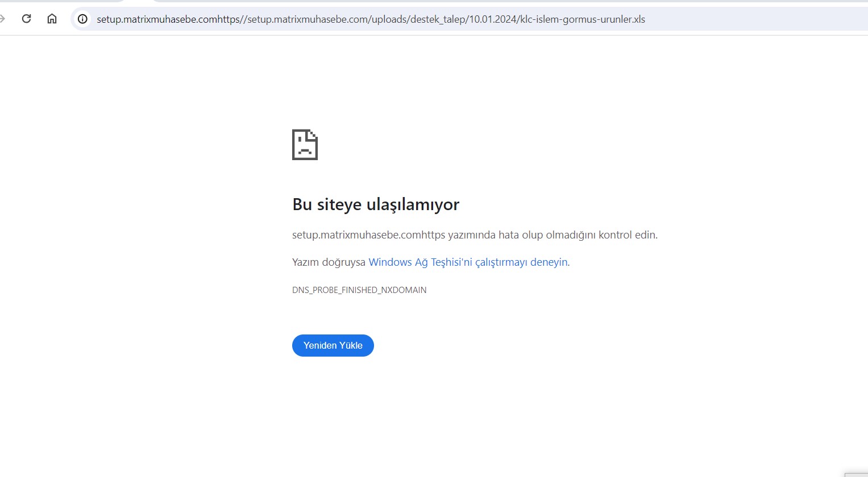Click klc-islem-gormus-urunler.xls in the URL
Image resolution: width=868 pixels, height=477 pixels.
(583, 19)
